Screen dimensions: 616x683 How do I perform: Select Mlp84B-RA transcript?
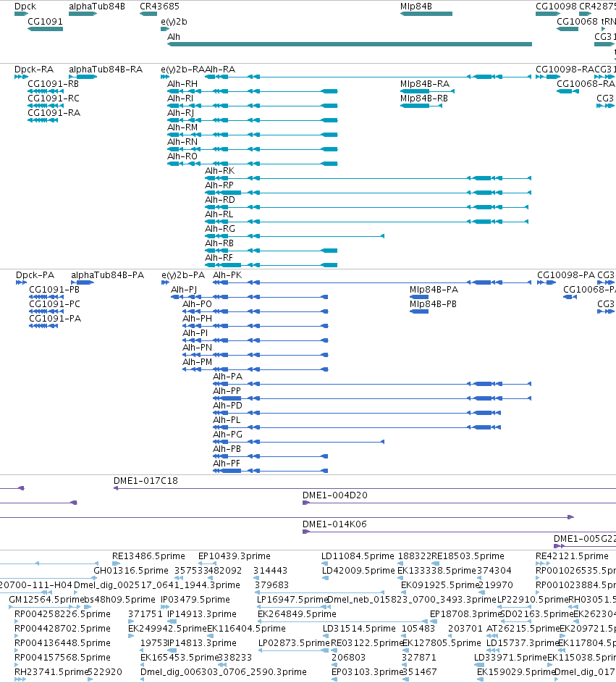click(x=428, y=91)
